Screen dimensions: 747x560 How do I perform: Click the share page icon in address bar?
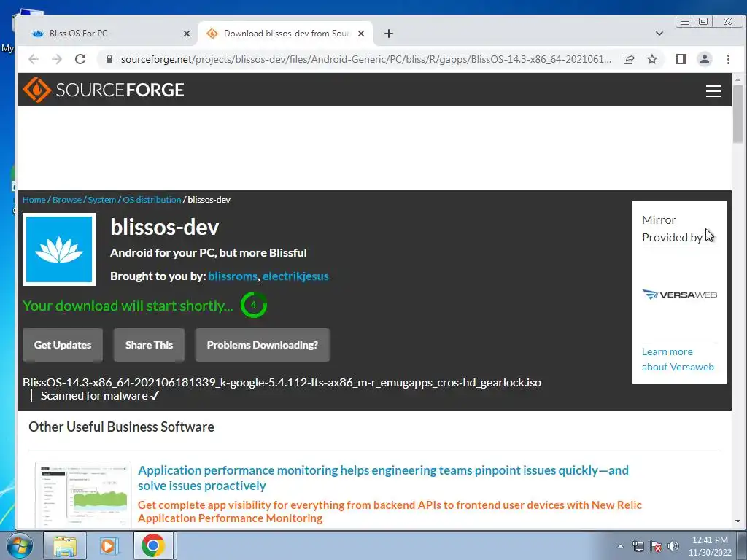pos(629,59)
